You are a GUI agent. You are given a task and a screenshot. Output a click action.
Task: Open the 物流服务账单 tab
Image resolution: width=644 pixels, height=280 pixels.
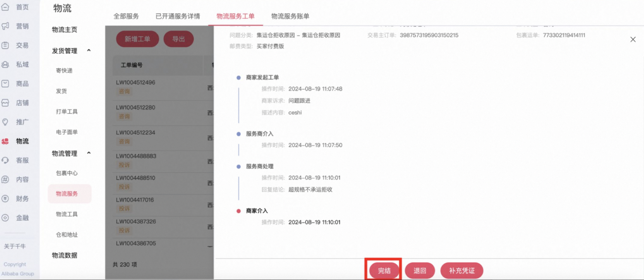click(290, 16)
